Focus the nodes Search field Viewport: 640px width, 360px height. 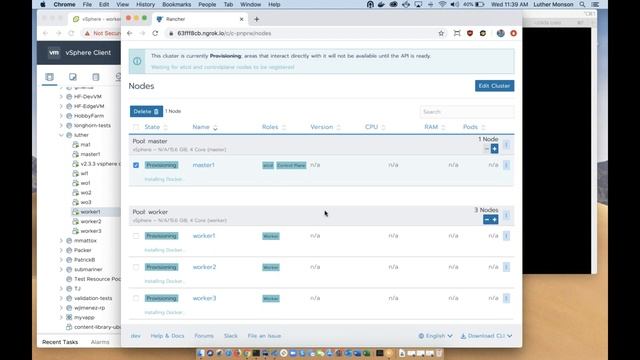click(467, 111)
